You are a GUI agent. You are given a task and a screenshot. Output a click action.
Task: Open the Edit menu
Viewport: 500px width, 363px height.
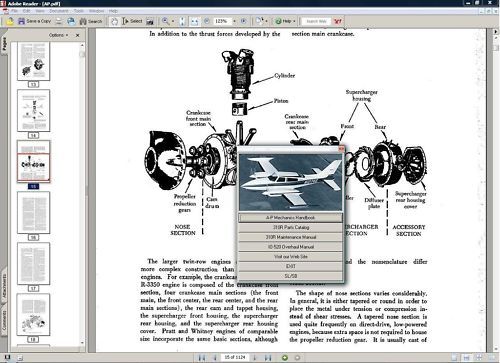27,11
